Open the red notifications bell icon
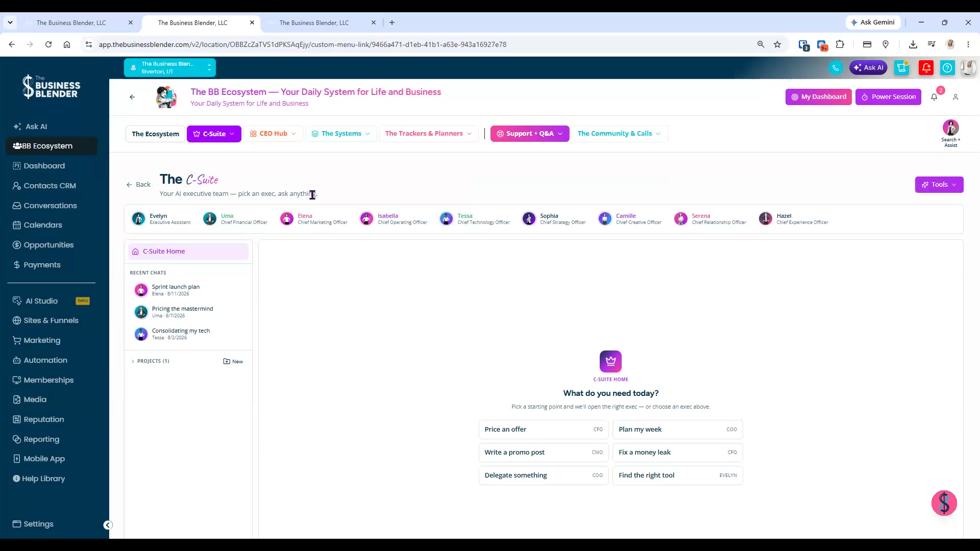The height and width of the screenshot is (551, 980). click(x=926, y=68)
